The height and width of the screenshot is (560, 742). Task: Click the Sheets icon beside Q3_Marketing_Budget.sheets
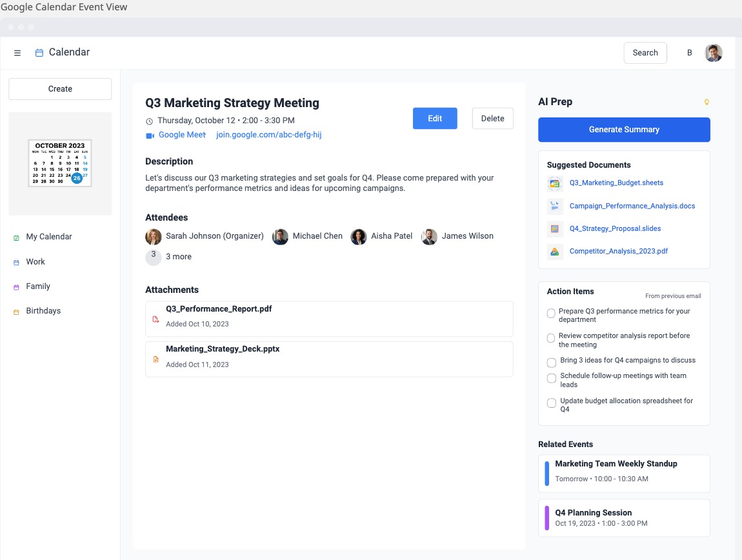click(x=554, y=183)
